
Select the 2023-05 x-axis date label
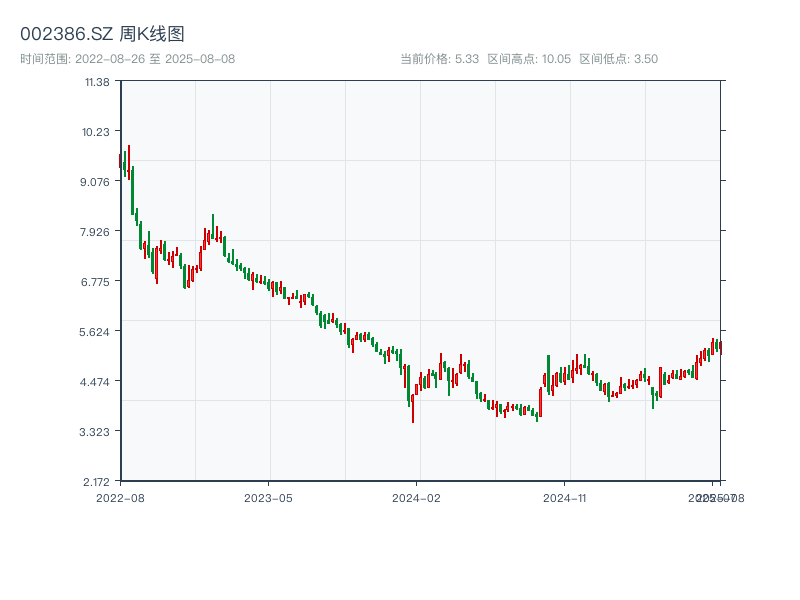pos(268,497)
